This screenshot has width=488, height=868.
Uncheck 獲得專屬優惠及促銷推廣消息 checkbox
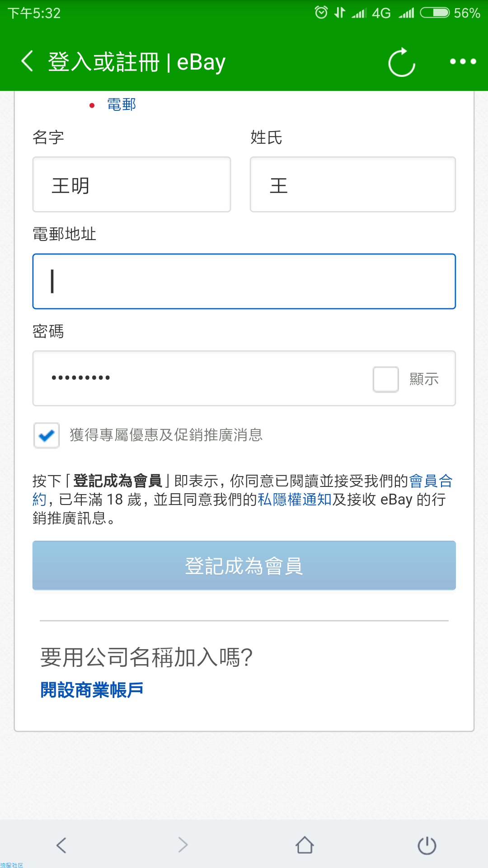47,435
